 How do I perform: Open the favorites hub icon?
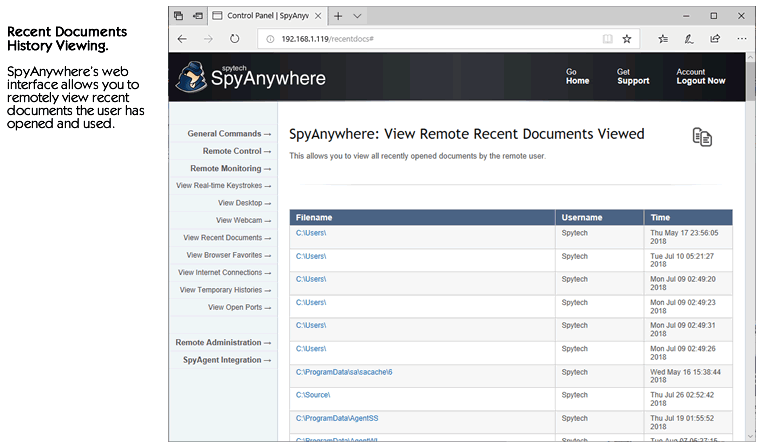pyautogui.click(x=663, y=39)
